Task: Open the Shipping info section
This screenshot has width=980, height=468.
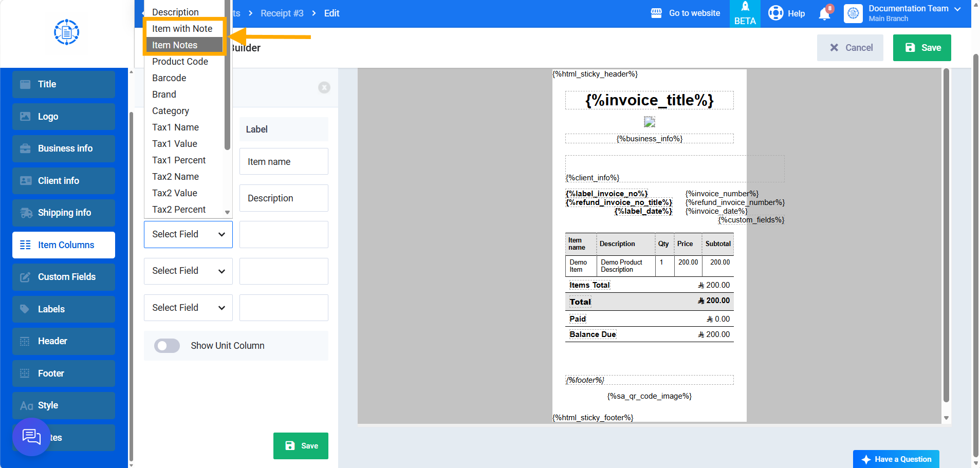Action: coord(64,213)
